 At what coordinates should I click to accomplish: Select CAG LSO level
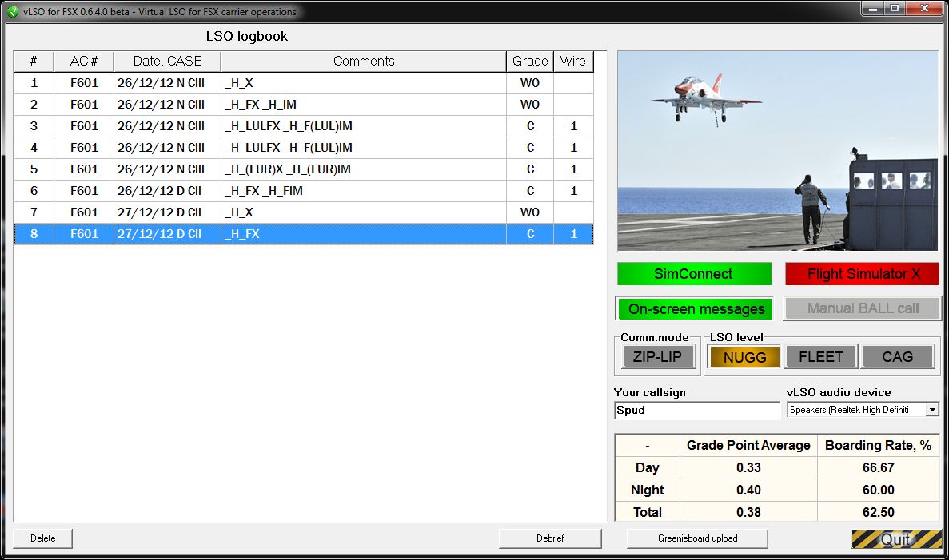[x=897, y=357]
